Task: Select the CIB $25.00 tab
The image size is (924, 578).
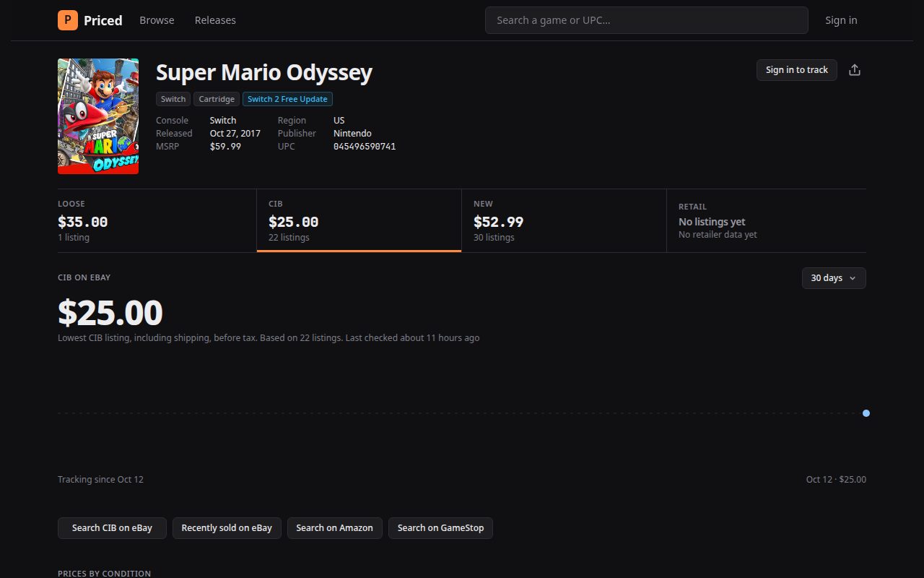Action: 359,220
